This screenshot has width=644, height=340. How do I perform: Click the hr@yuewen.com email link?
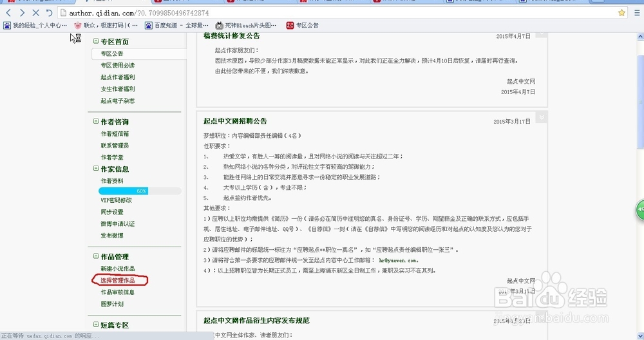[399, 260]
